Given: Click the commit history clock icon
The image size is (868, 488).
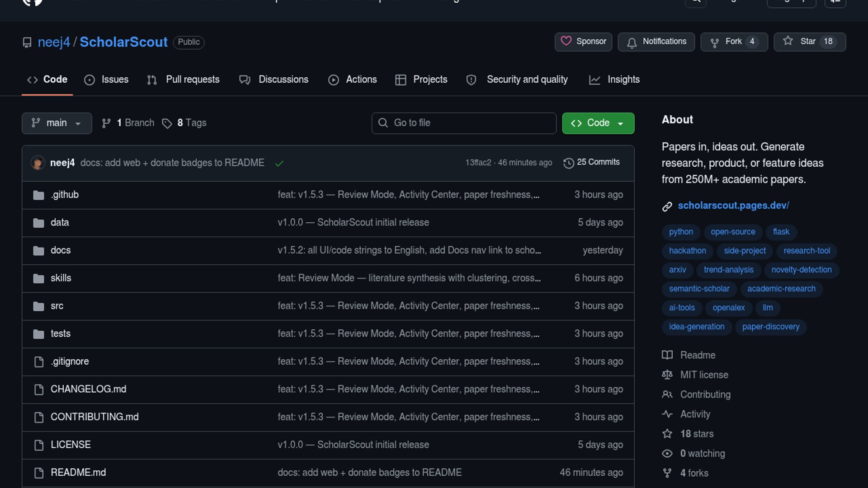Looking at the screenshot, I should pyautogui.click(x=568, y=163).
